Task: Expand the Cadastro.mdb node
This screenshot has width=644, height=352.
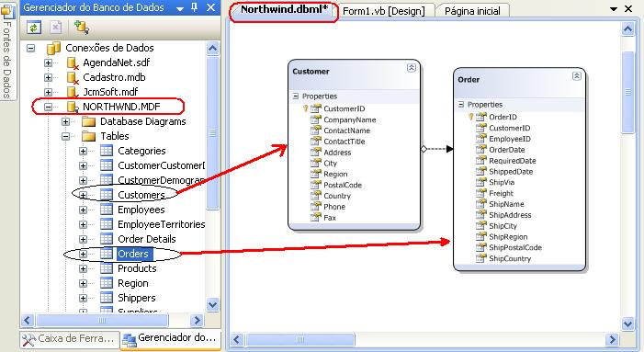Action: (x=49, y=77)
